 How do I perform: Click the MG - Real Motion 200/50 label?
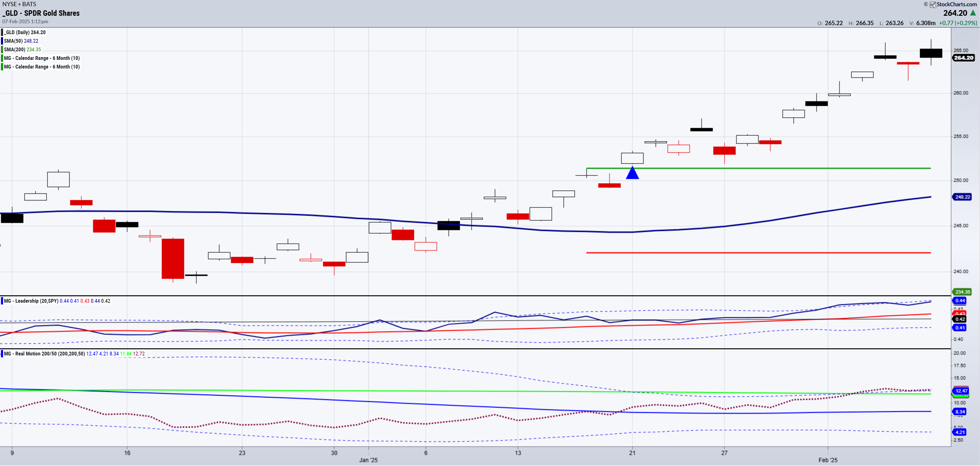tap(45, 354)
